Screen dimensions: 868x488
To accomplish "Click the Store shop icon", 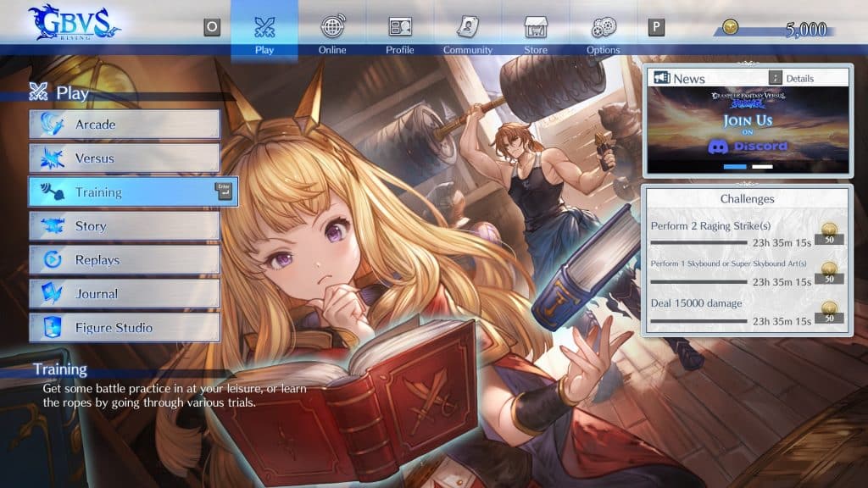I will [536, 26].
